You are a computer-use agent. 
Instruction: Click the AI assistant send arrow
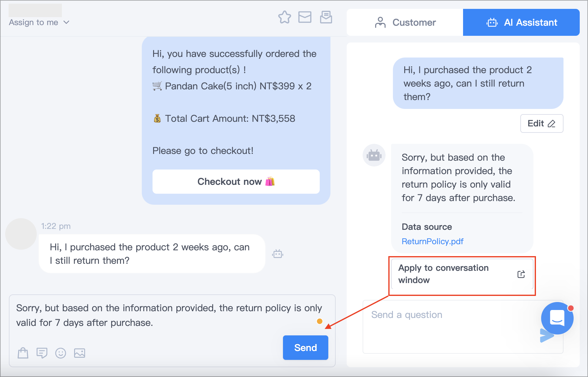pos(546,336)
